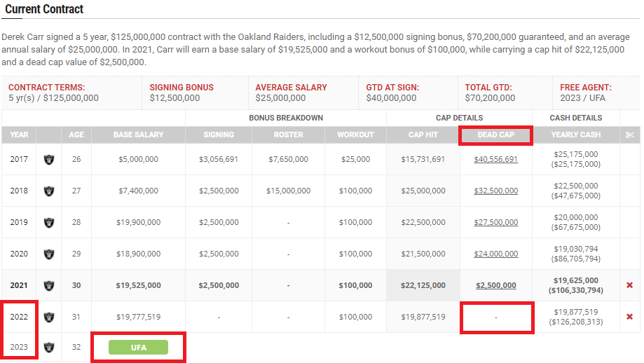The width and height of the screenshot is (644, 363).
Task: Click the 2020 dead cap $24,000,000 link
Action: pos(495,254)
